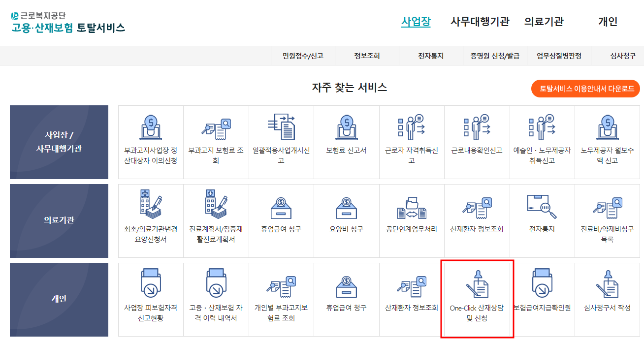Select 개인 category panel on left

pos(59,300)
